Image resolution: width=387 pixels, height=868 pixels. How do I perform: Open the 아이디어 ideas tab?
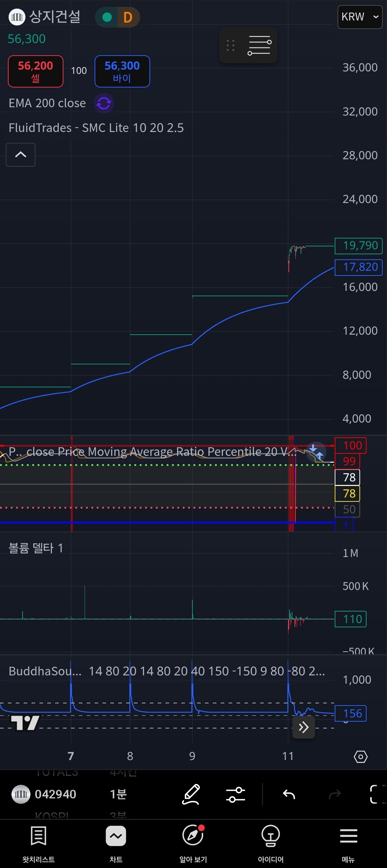271,844
